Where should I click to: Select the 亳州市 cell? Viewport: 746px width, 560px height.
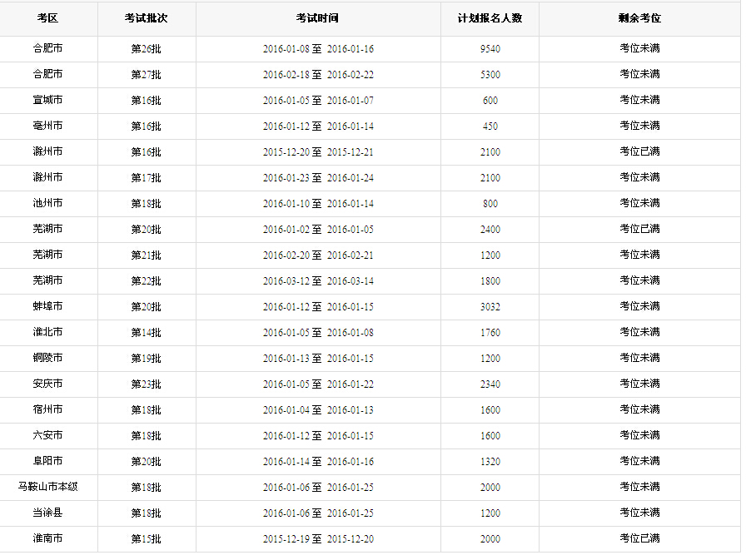tap(47, 126)
